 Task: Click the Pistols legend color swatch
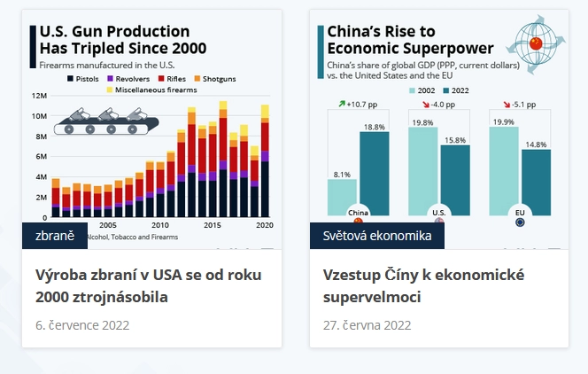71,79
